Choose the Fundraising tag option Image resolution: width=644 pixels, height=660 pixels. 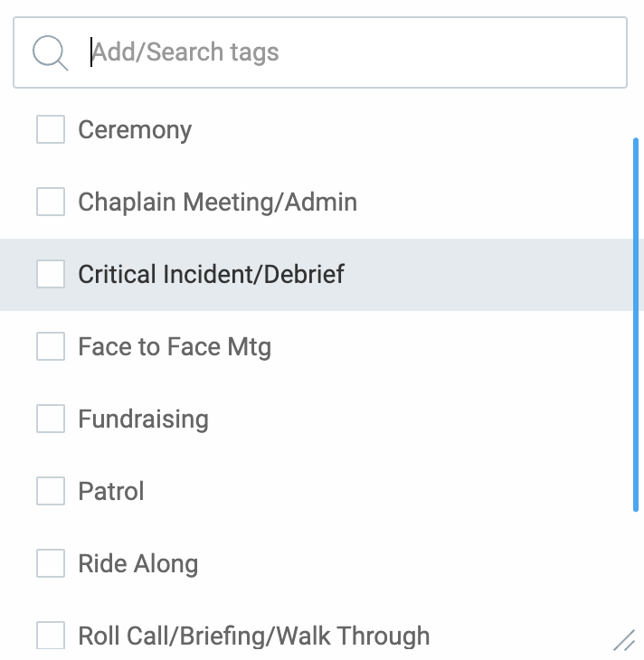point(143,420)
